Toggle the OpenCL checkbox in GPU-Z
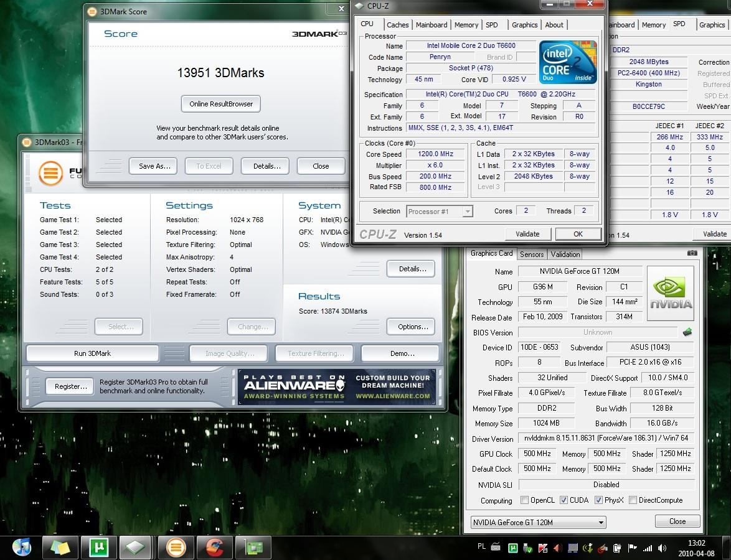 [524, 500]
